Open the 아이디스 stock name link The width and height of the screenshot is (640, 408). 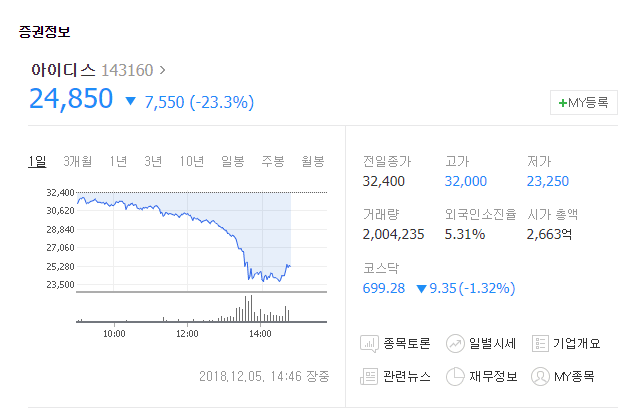click(x=63, y=70)
